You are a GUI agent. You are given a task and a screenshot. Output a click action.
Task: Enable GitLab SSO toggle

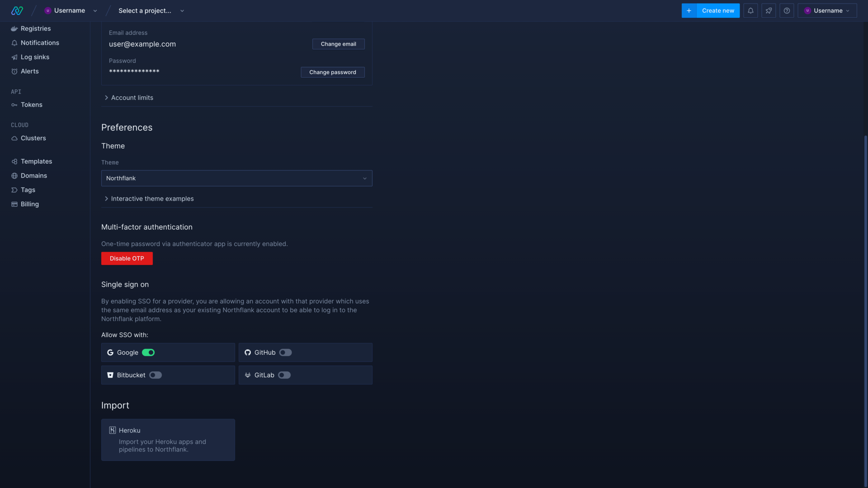[x=284, y=375]
